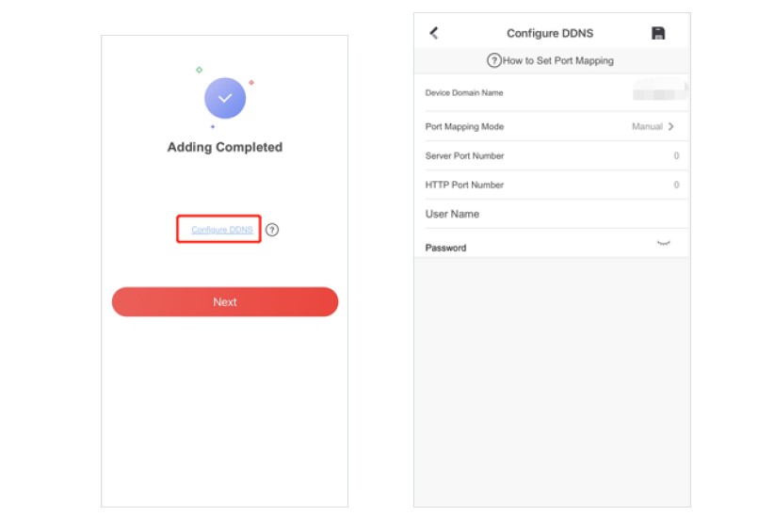Show password using the closed-eye icon

click(x=664, y=244)
